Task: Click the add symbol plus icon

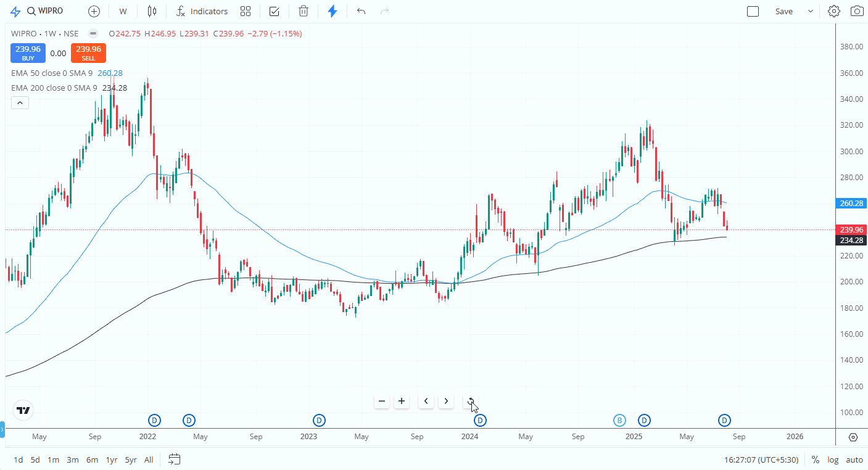Action: click(x=94, y=11)
